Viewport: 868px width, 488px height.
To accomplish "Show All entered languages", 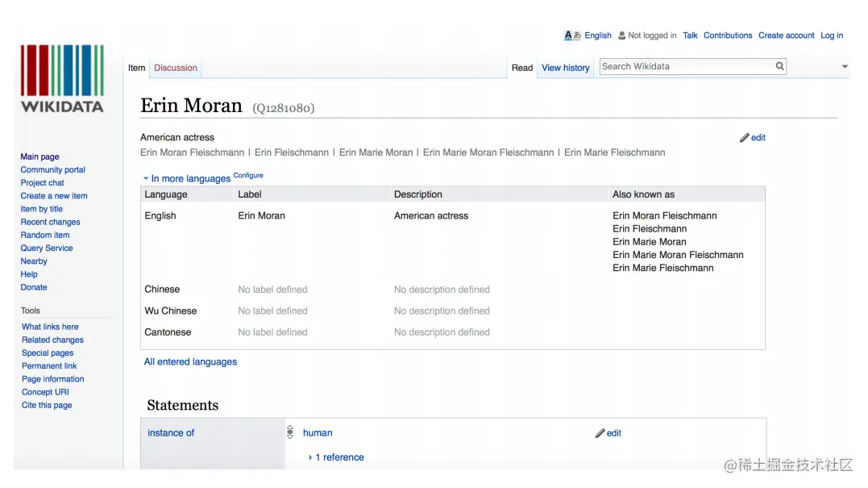I will pos(190,361).
